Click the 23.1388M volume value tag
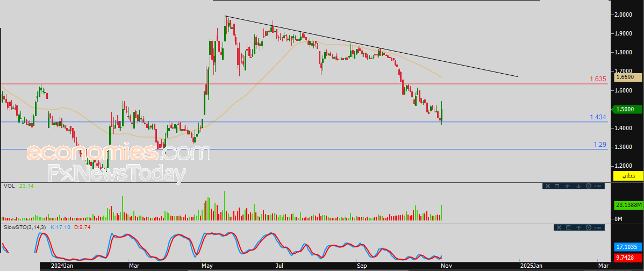644x271 pixels. [628, 205]
